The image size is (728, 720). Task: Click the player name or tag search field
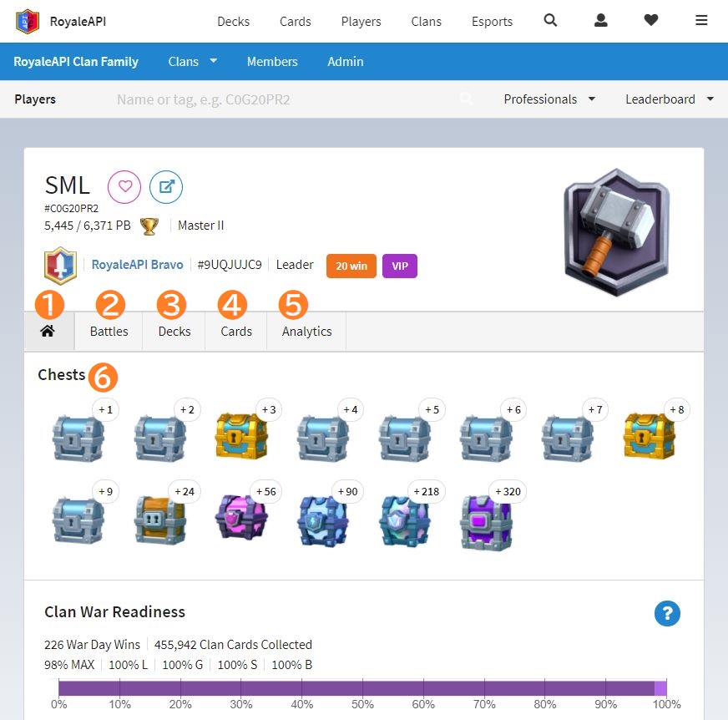[284, 99]
